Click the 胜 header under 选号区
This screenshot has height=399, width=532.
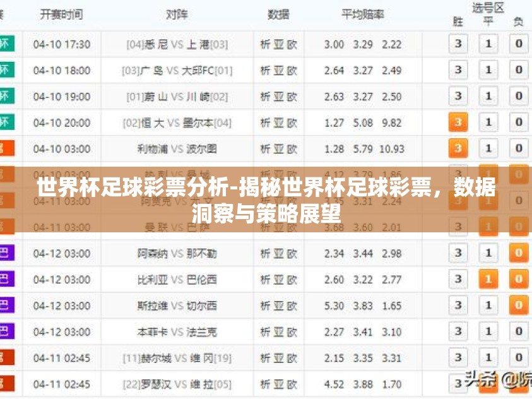(458, 22)
